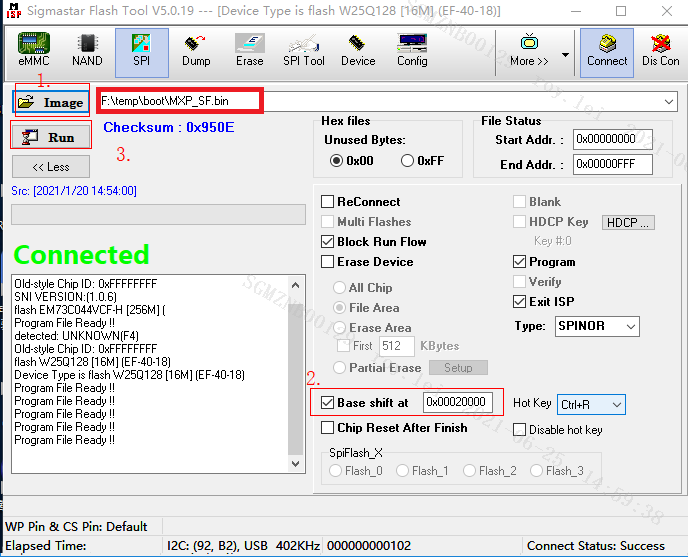Select the Erase Area radio button
The height and width of the screenshot is (557, 688).
point(339,327)
